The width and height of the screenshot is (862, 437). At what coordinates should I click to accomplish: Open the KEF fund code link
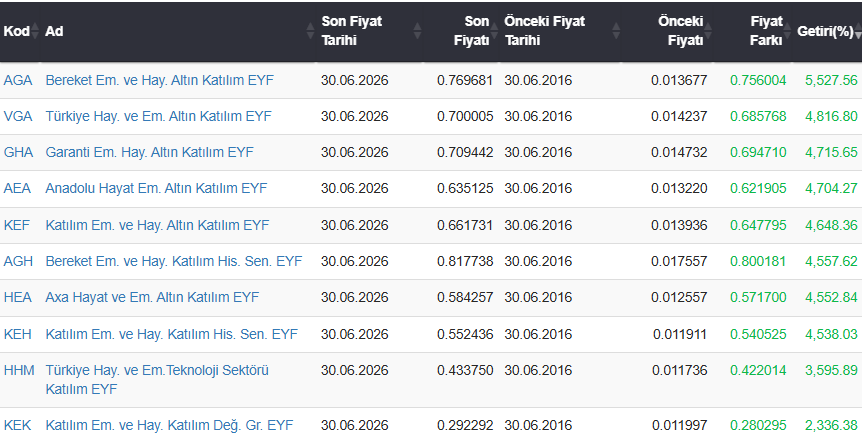(16, 225)
